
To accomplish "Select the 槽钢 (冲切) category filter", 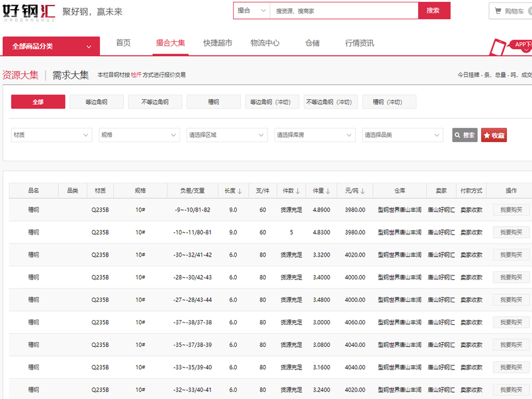I will point(389,102).
